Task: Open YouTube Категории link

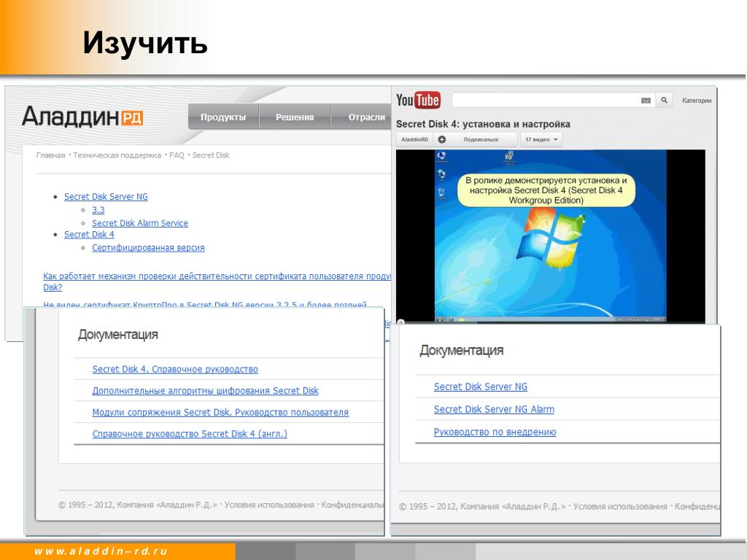Action: pos(697,101)
